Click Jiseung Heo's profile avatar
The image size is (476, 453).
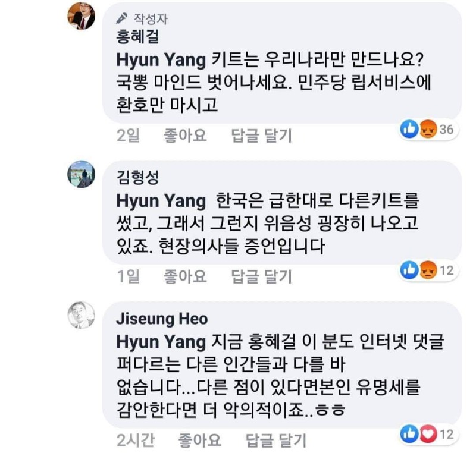pos(81,315)
